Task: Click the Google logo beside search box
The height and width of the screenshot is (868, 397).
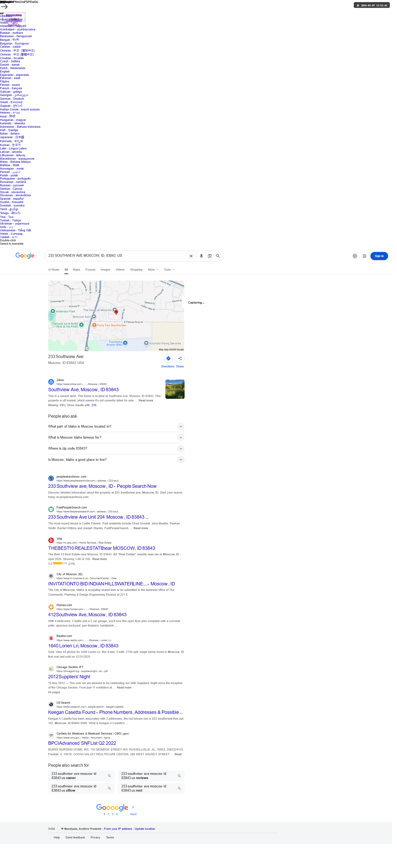Action: [x=25, y=256]
